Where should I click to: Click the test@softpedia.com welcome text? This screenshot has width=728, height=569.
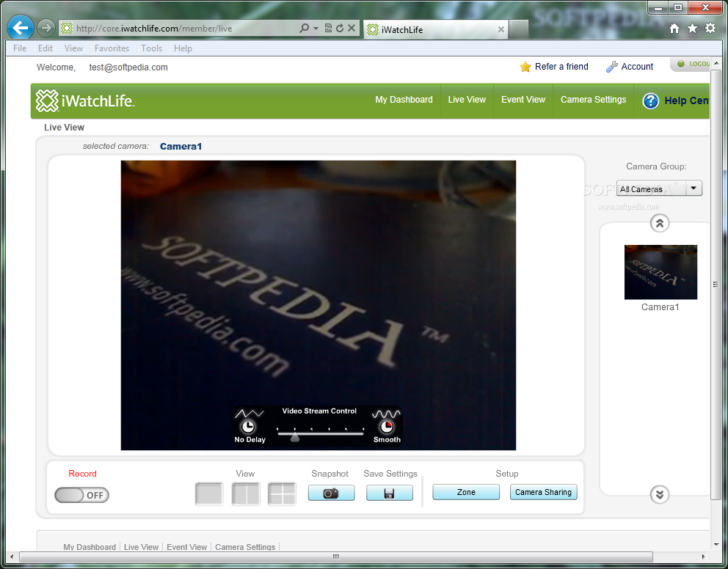(128, 67)
